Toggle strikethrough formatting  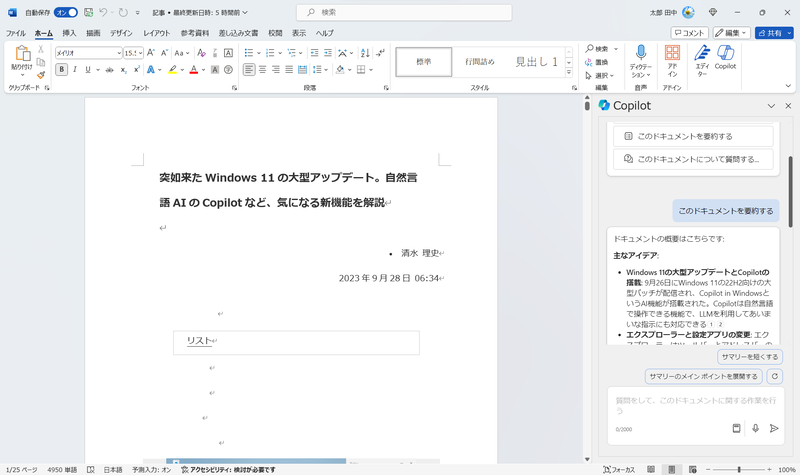point(109,70)
